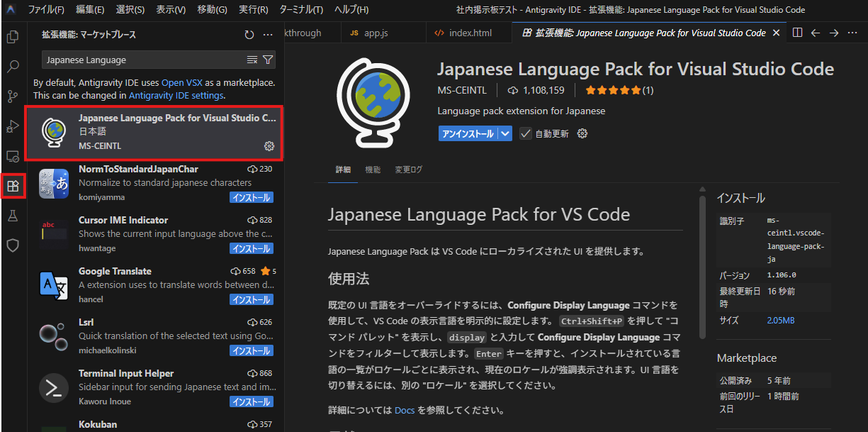Open manage gear for Japanese Language Pack row
Viewport: 868px width, 432px height.
point(269,146)
